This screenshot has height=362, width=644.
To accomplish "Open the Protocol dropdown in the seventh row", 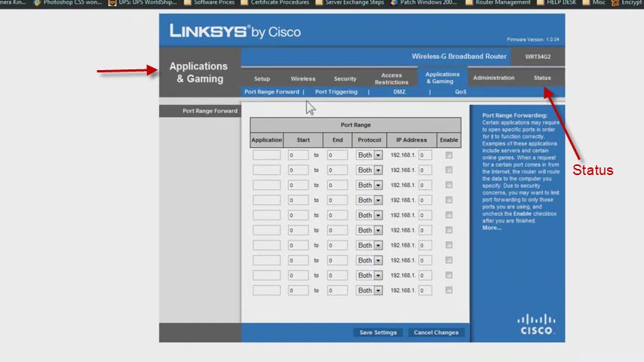I will [370, 245].
